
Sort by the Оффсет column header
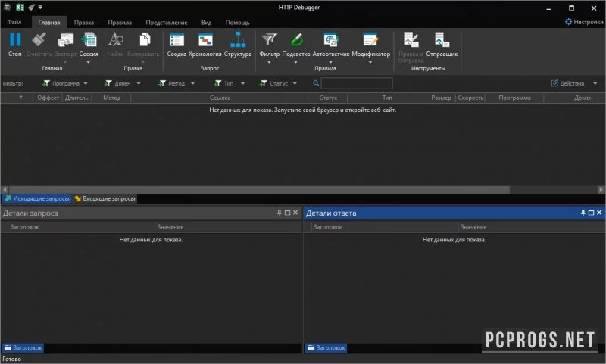coord(48,98)
